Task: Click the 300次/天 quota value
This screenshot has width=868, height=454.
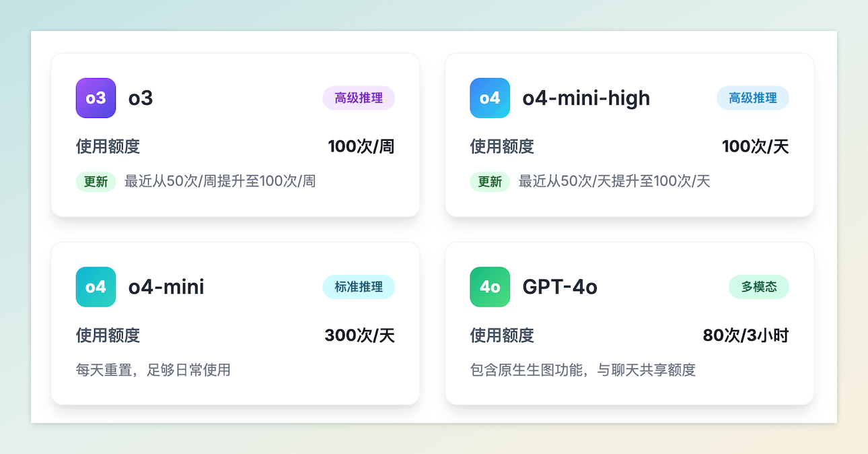Action: [x=360, y=335]
